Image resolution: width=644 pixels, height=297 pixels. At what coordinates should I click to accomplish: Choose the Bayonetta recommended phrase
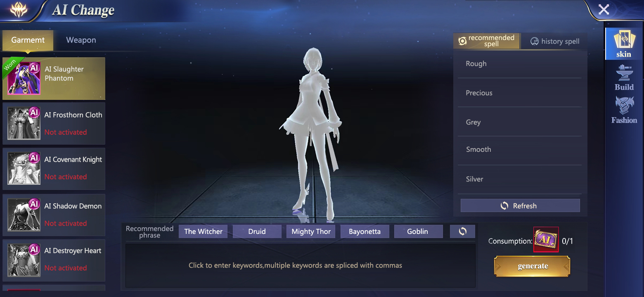point(365,231)
